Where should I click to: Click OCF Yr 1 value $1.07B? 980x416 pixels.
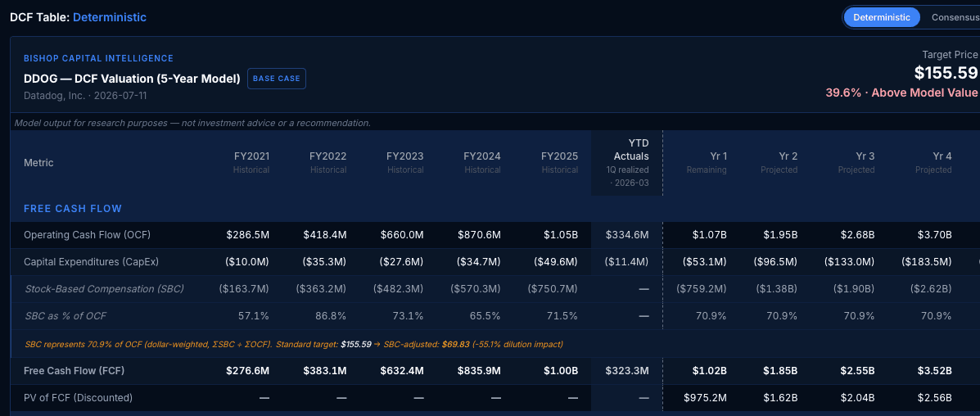pos(709,235)
